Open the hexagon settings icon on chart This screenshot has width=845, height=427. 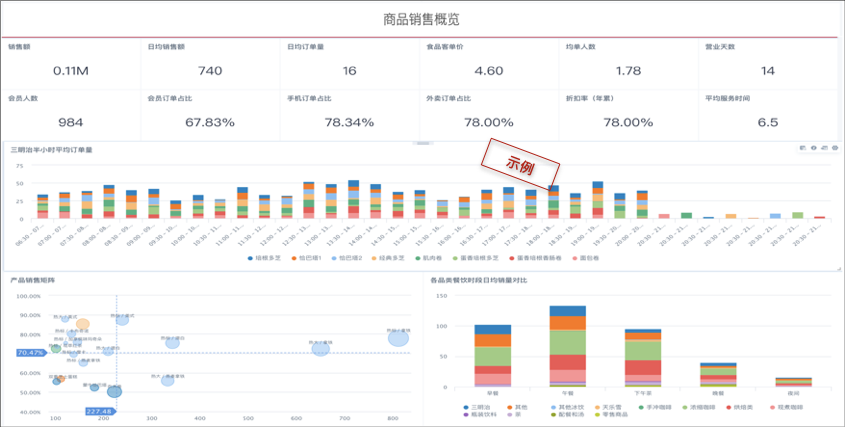[835, 148]
